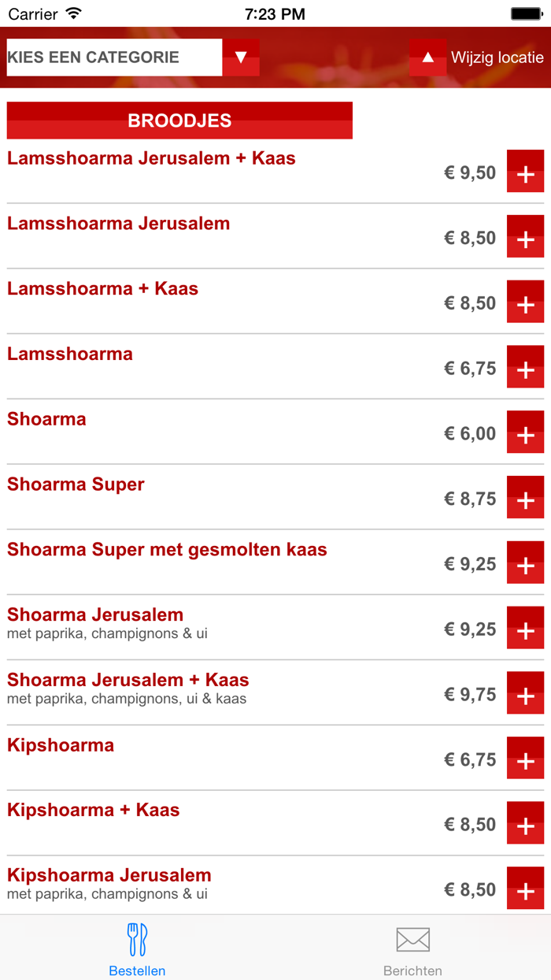Switch to the Berichten tab
The width and height of the screenshot is (551, 980).
(x=412, y=949)
